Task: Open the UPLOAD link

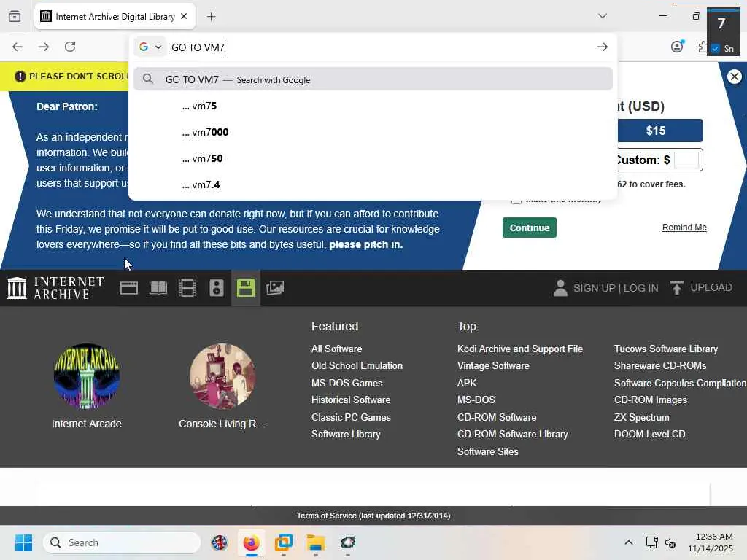Action: [711, 287]
